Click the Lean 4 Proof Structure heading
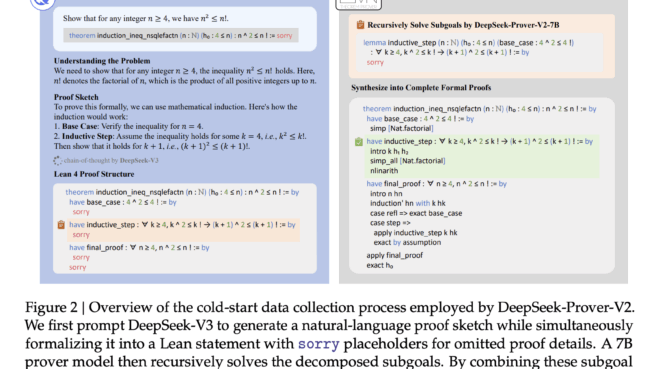Screen dimensions: 656x369 pyautogui.click(x=94, y=174)
